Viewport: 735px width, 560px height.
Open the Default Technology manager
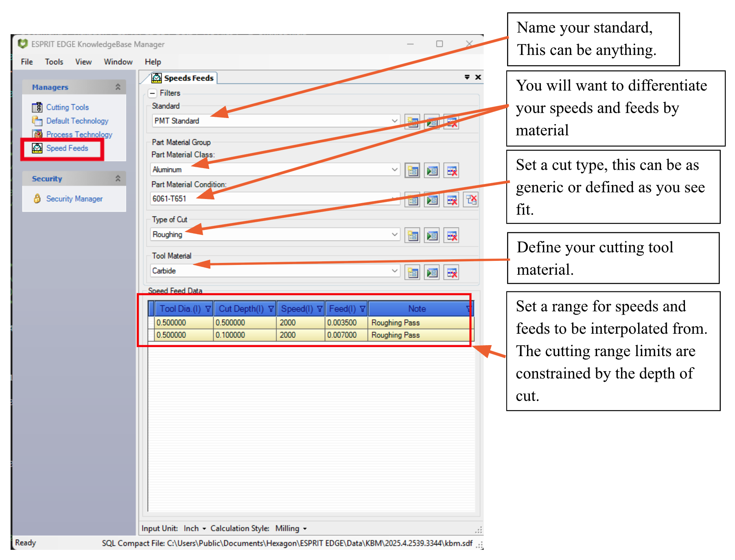(77, 121)
